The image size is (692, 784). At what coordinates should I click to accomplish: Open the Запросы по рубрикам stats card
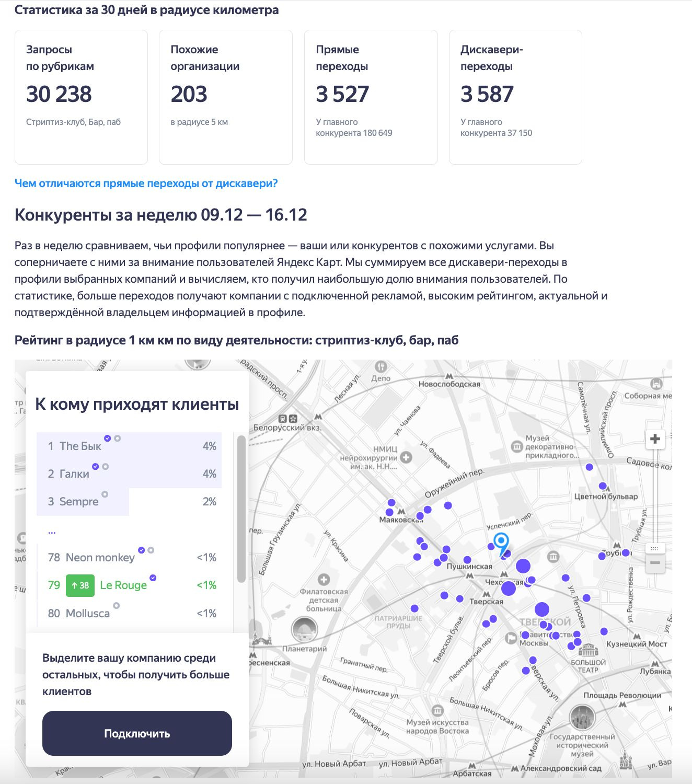(81, 97)
